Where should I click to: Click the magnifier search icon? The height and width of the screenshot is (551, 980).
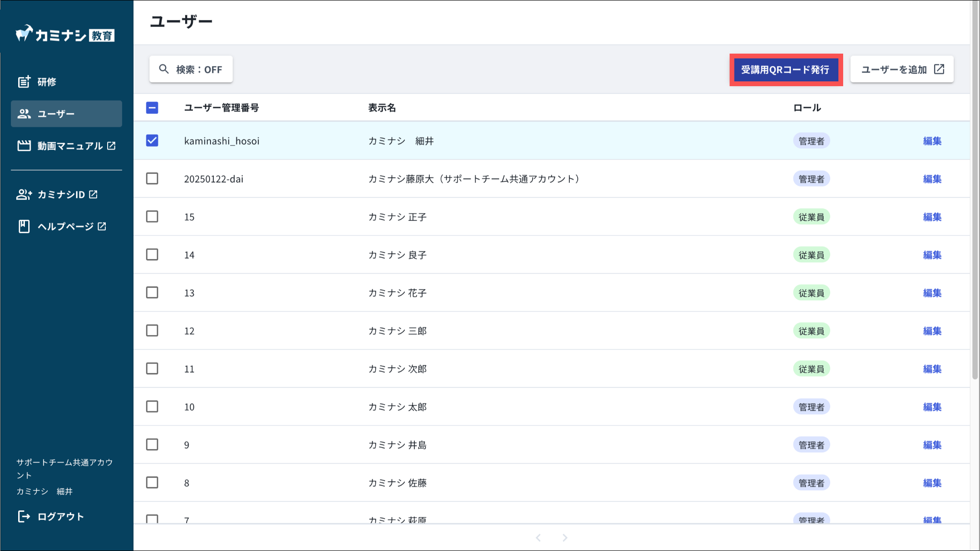pos(164,69)
